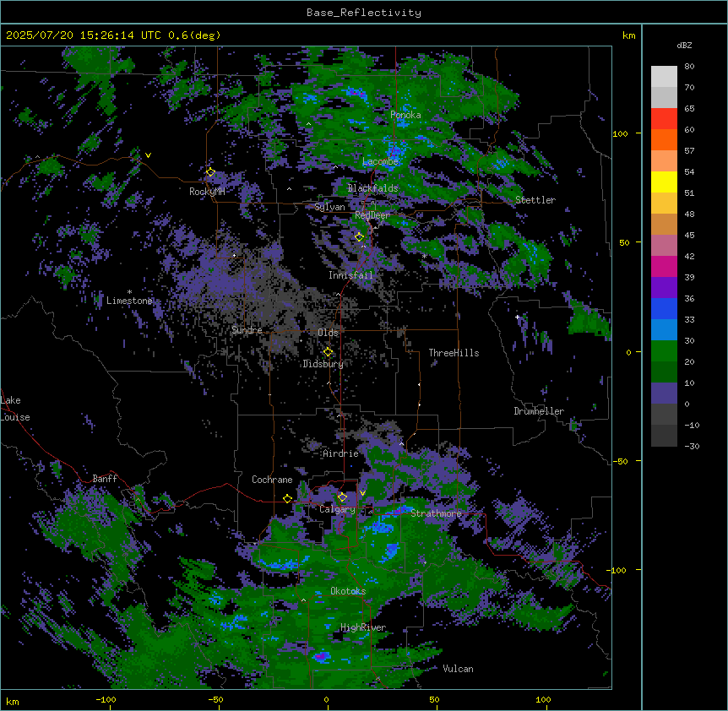The image size is (728, 711).
Task: Click the Innisfail city label
Action: tap(350, 275)
